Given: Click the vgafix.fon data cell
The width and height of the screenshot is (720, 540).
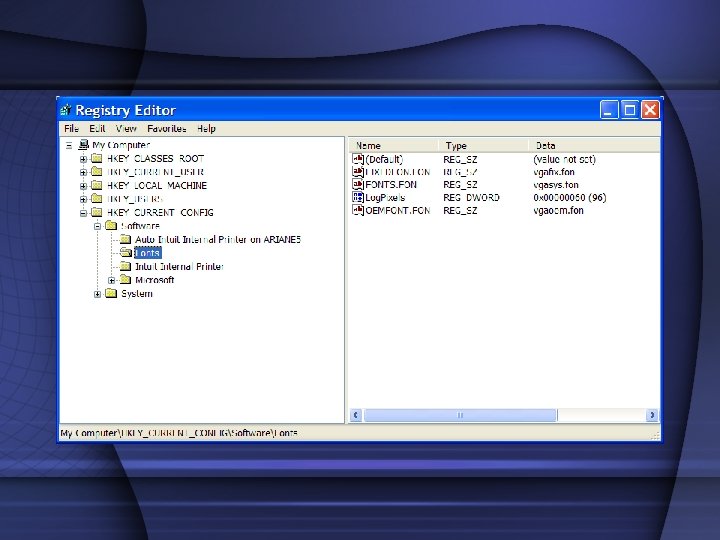Looking at the screenshot, I should click(554, 172).
